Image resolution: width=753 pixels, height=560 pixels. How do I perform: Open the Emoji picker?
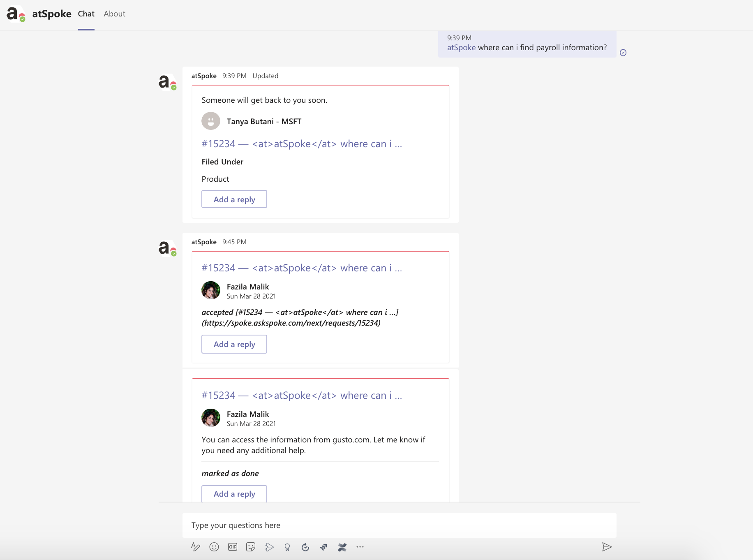(214, 547)
